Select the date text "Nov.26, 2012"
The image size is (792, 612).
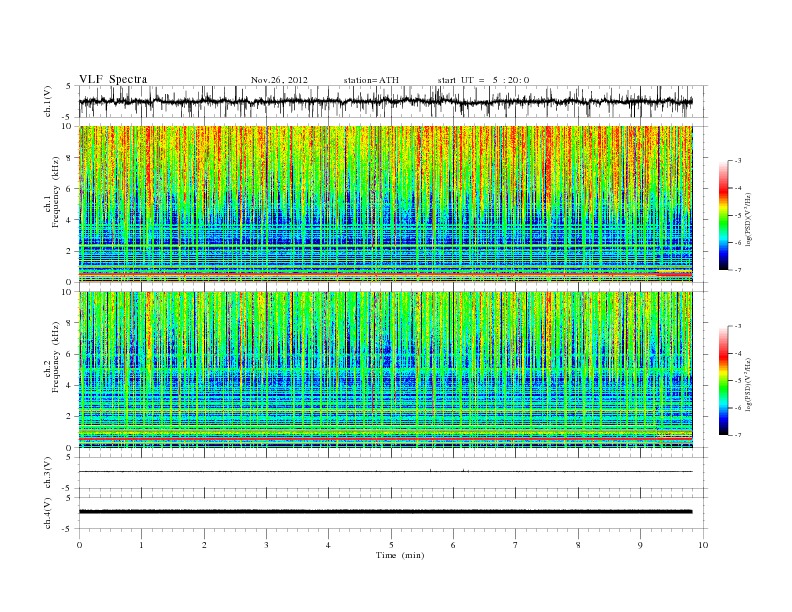[279, 80]
